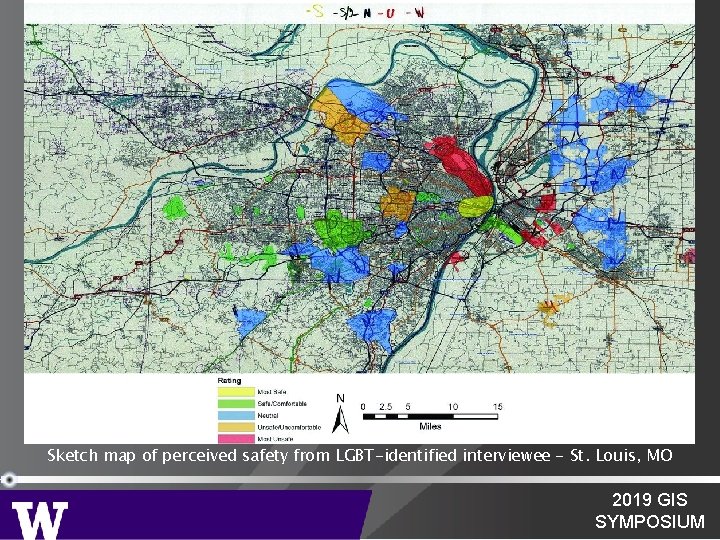The height and width of the screenshot is (540, 720).
Task: Click the large red region on the map
Action: click(x=461, y=164)
